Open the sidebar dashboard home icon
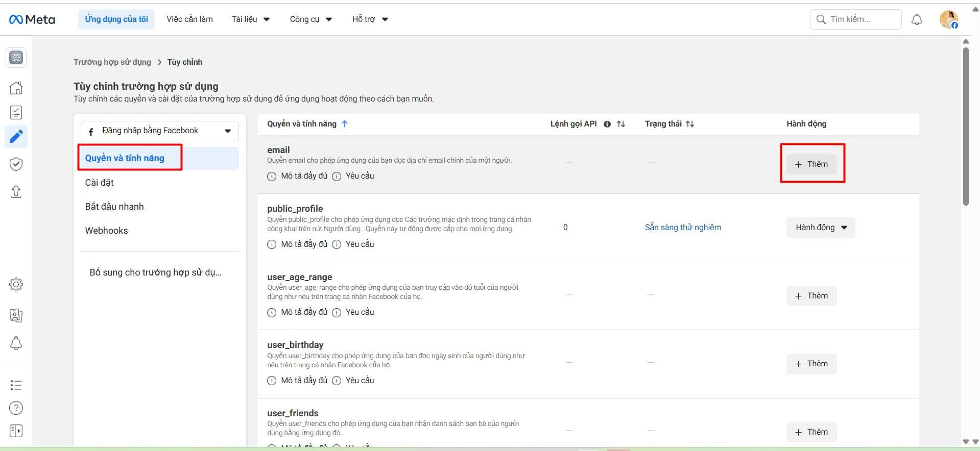980x451 pixels. point(16,88)
